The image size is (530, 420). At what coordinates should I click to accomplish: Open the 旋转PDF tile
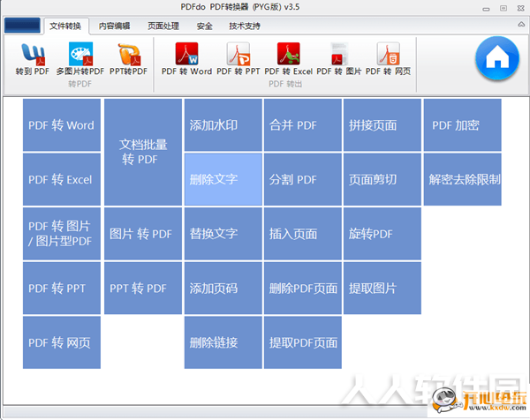click(382, 234)
